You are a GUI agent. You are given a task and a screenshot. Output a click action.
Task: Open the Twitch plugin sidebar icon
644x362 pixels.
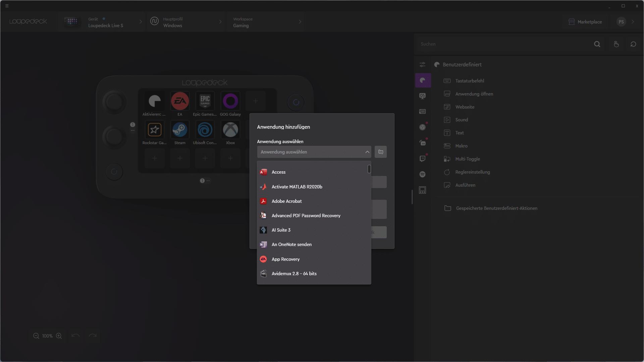[x=423, y=159]
